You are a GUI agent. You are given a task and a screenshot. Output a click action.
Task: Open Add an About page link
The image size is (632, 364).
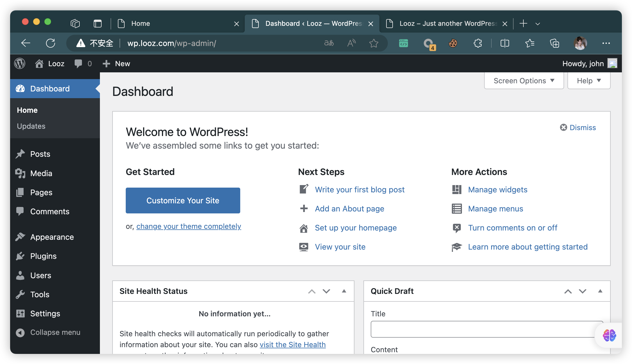click(349, 209)
